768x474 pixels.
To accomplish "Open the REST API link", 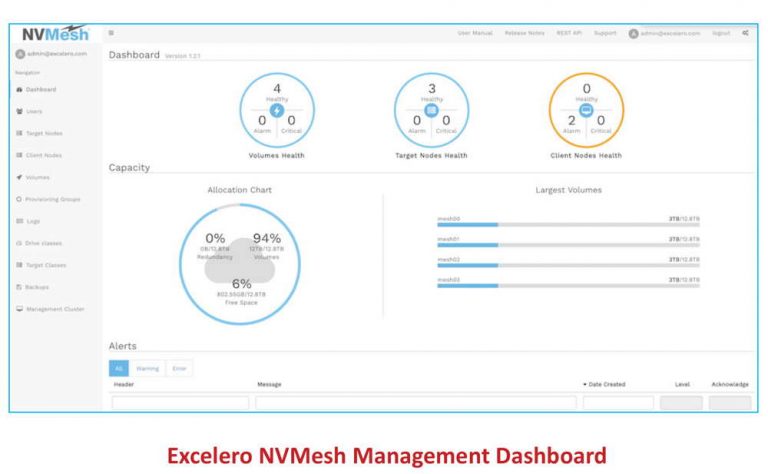I will click(x=571, y=33).
